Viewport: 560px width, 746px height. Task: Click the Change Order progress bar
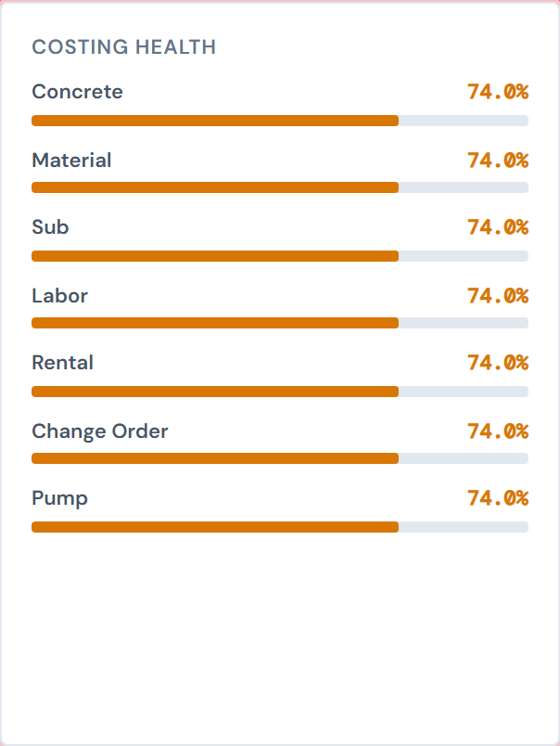tap(278, 458)
